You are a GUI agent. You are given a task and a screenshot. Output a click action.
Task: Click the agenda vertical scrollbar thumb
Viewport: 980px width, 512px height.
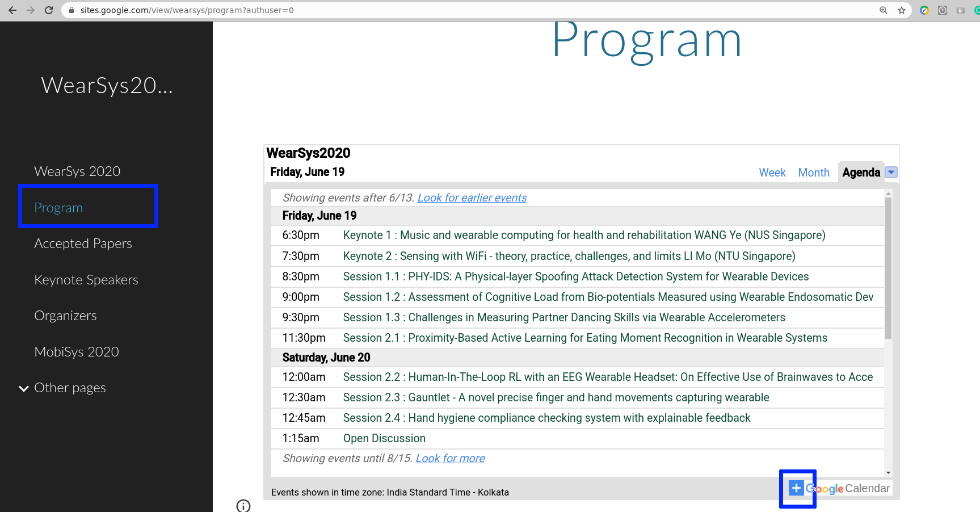pos(888,268)
